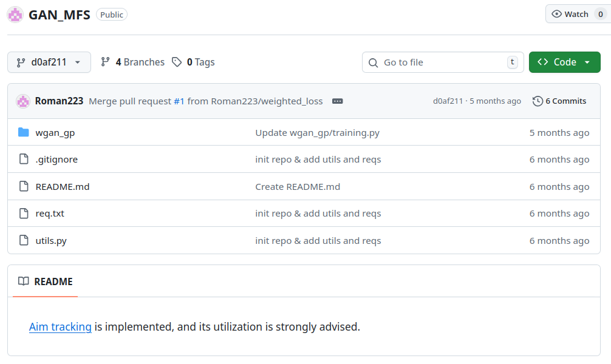Open the wgan_gp folder icon
This screenshot has height=364, width=611.
[24, 133]
